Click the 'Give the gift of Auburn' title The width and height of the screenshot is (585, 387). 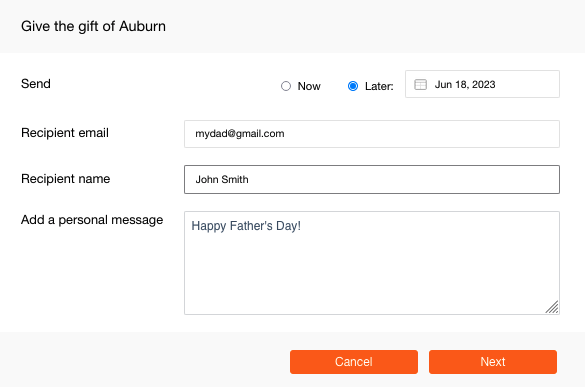tap(93, 26)
